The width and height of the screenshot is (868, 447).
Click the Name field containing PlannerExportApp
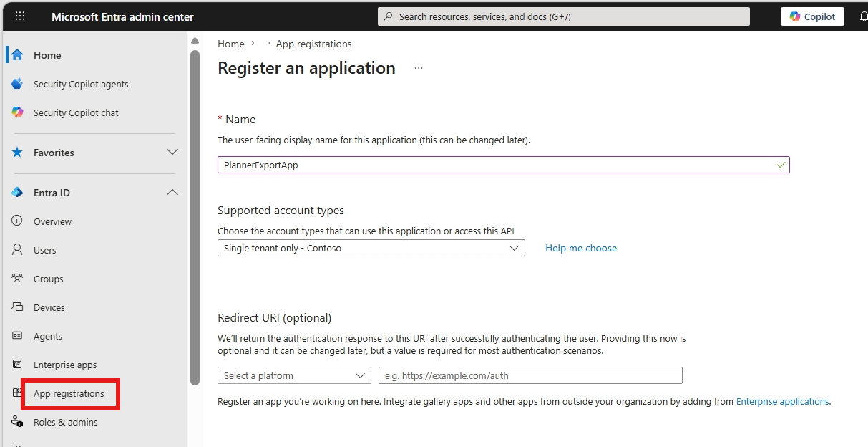tap(503, 165)
